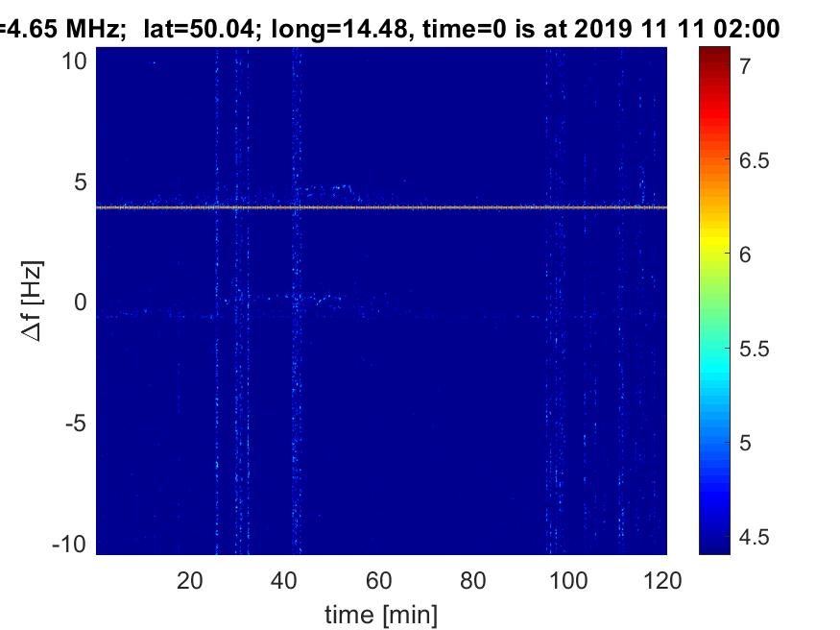Click the x-axis tick label 60
Screen dimensions: 840x630
point(380,580)
